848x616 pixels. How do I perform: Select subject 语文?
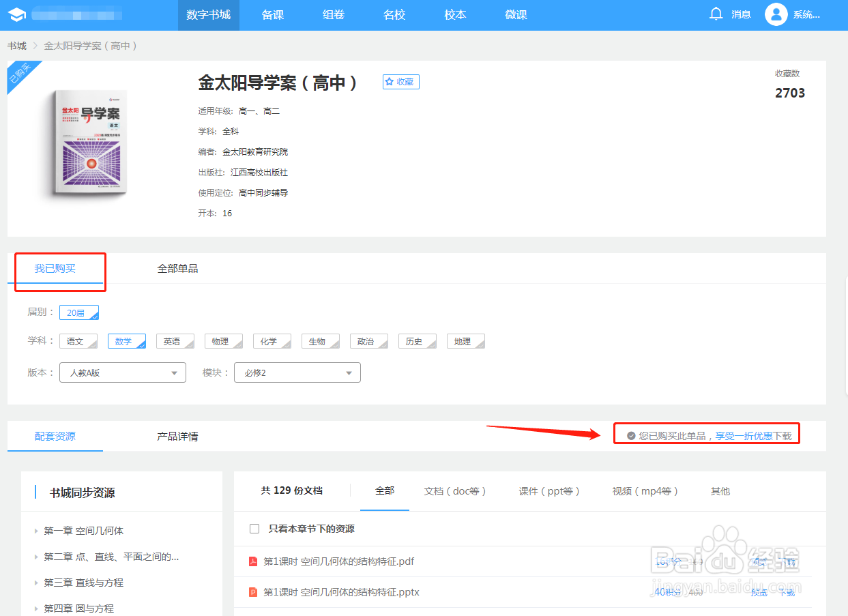(78, 341)
